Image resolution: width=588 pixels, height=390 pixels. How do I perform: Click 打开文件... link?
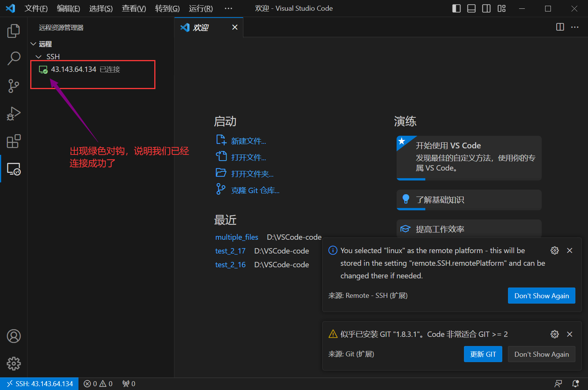click(x=248, y=158)
